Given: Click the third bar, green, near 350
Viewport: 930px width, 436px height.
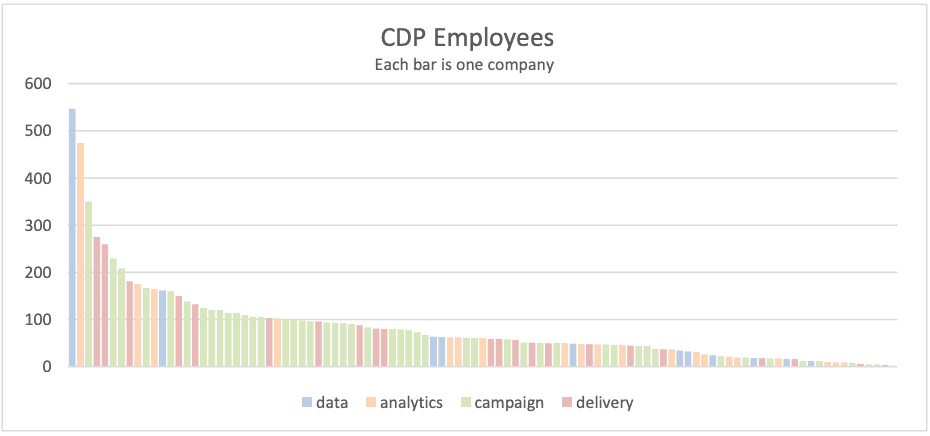Looking at the screenshot, I should tap(88, 284).
